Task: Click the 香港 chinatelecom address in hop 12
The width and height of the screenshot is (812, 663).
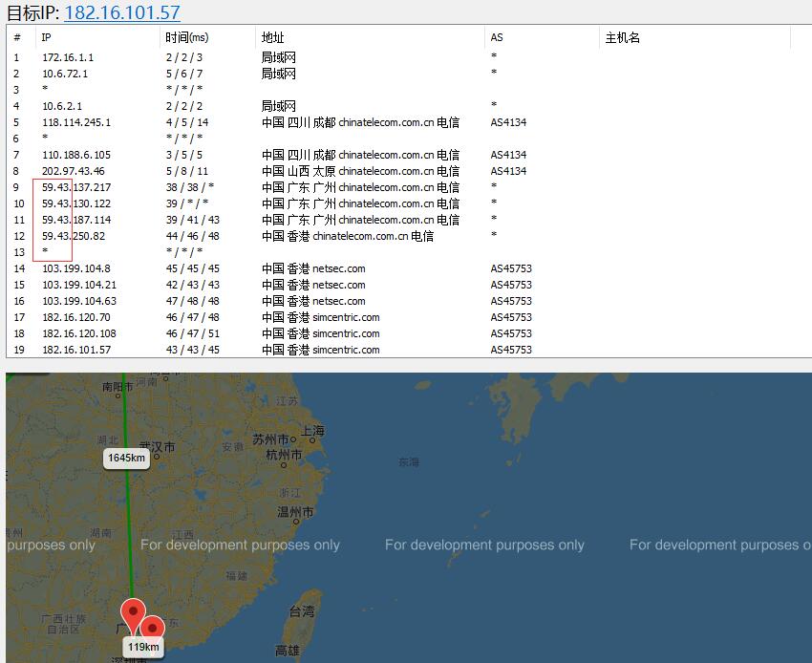Action: [x=348, y=236]
